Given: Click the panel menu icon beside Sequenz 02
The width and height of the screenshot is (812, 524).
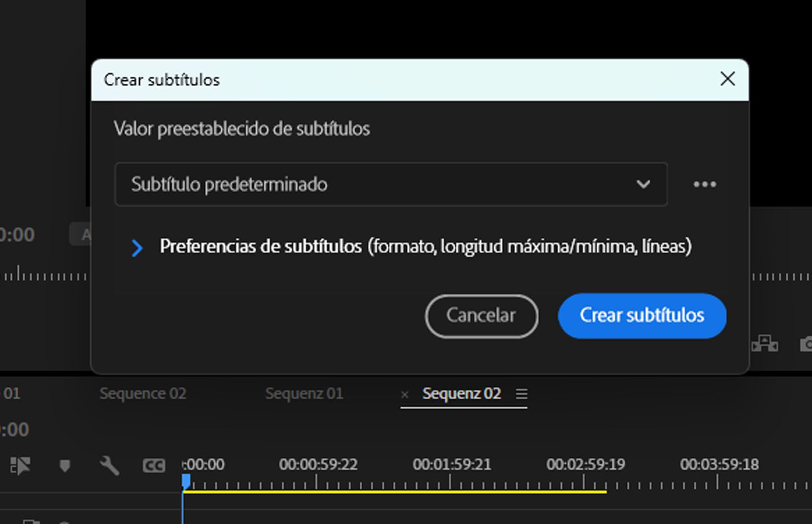Looking at the screenshot, I should coord(523,394).
